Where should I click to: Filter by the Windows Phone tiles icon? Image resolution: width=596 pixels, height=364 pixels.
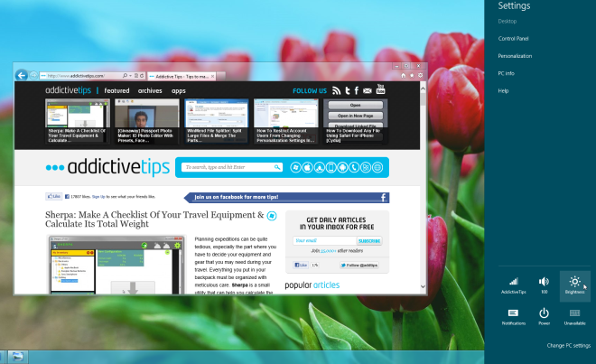point(366,167)
